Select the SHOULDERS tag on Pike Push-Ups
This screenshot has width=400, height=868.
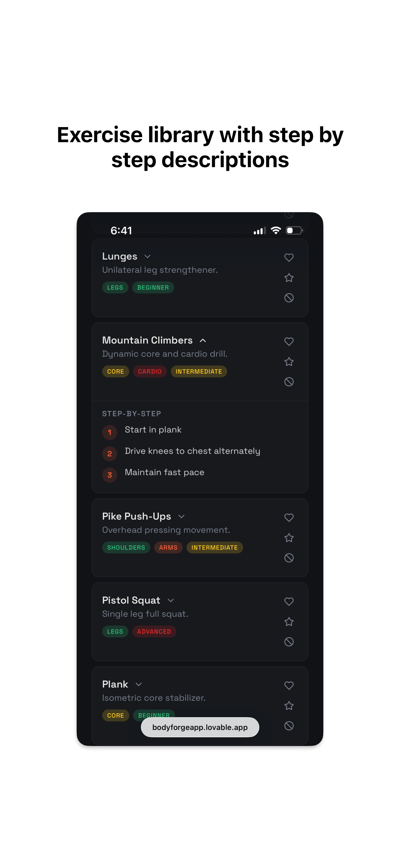[126, 547]
